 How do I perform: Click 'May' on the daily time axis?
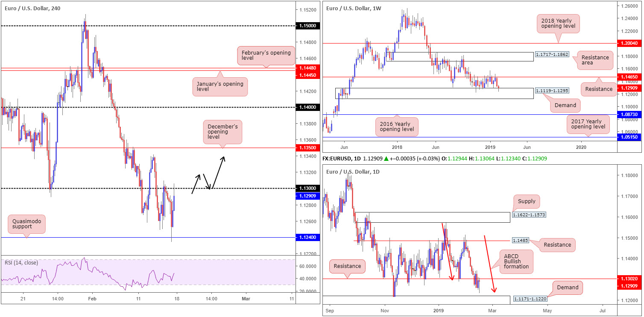coord(547,311)
